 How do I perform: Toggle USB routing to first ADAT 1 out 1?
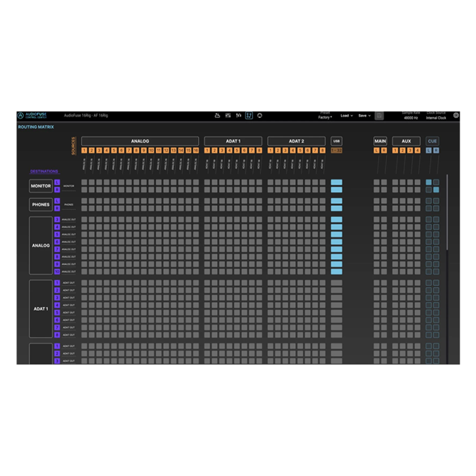[336, 283]
